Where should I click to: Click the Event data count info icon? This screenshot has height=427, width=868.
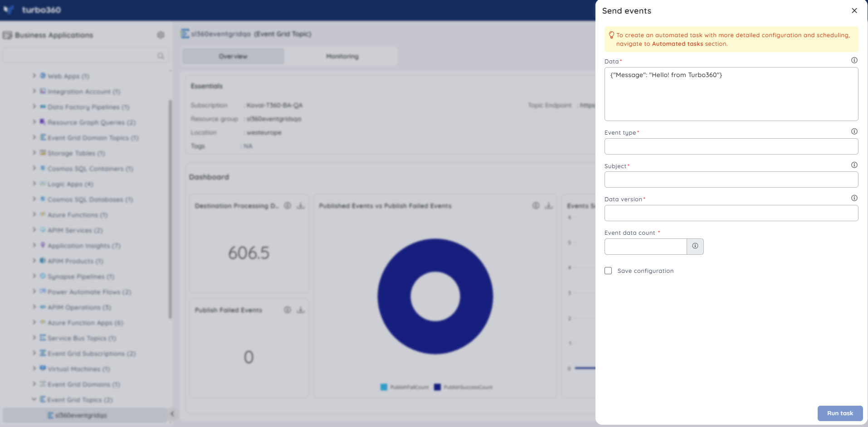[x=695, y=246]
